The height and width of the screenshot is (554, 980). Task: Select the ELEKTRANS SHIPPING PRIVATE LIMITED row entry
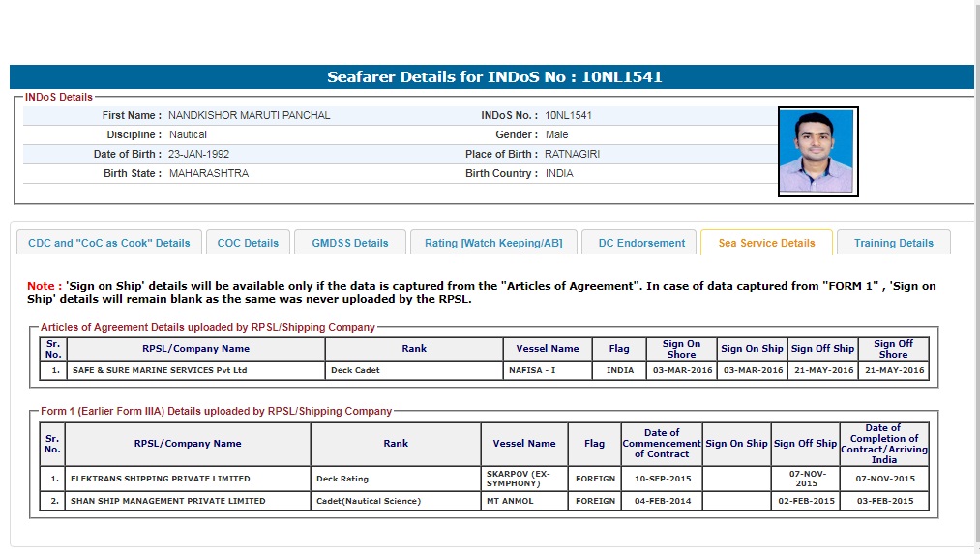click(x=160, y=479)
